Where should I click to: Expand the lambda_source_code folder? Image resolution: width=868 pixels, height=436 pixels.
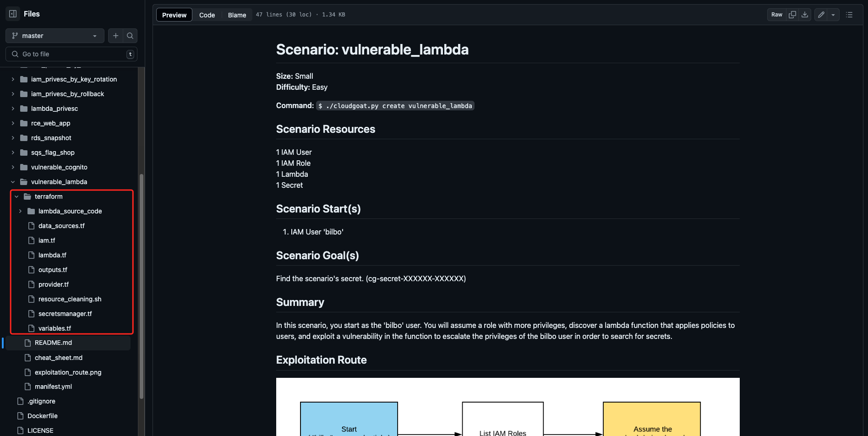(x=20, y=211)
